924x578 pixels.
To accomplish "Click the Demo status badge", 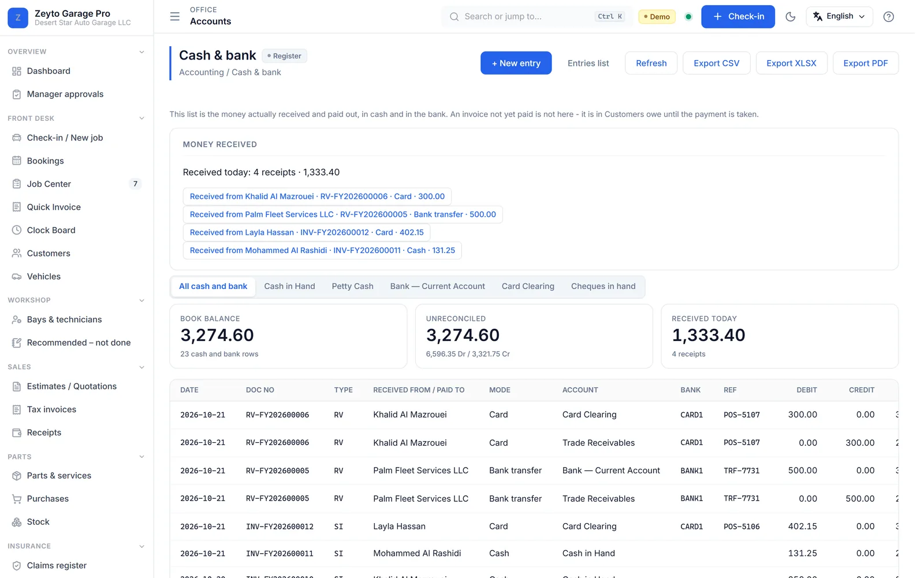I will (657, 17).
